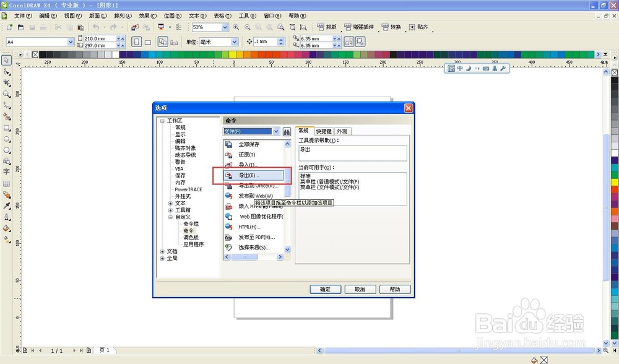
Task: Open the 位图(B) menu
Action: coord(173,16)
